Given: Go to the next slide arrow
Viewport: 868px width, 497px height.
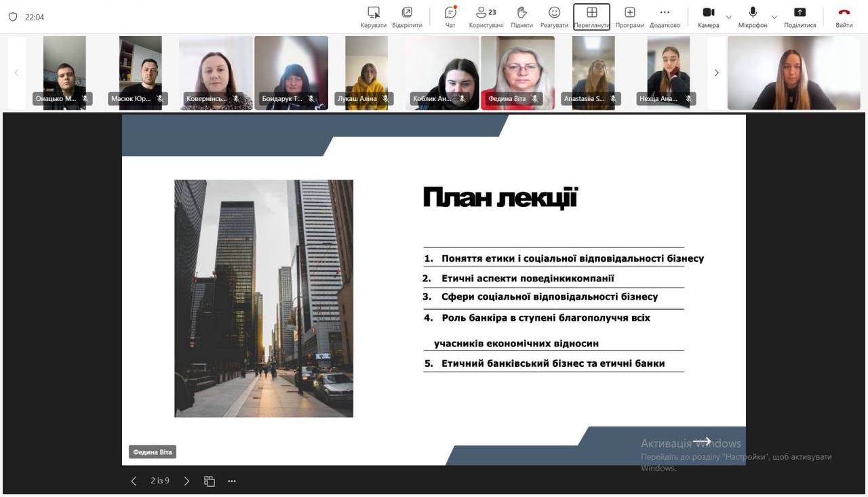Looking at the screenshot, I should (187, 481).
